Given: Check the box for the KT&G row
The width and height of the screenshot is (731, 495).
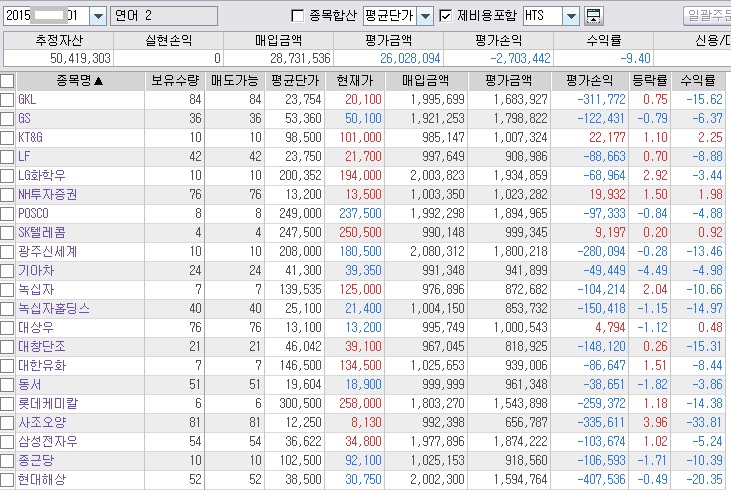Looking at the screenshot, I should pyautogui.click(x=7, y=138).
